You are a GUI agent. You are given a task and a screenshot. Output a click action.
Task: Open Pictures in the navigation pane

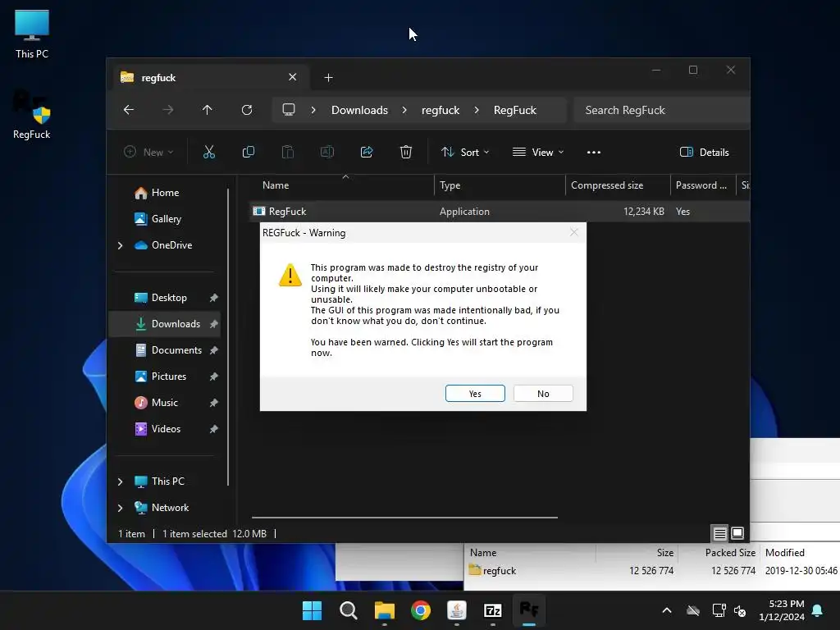tap(169, 376)
